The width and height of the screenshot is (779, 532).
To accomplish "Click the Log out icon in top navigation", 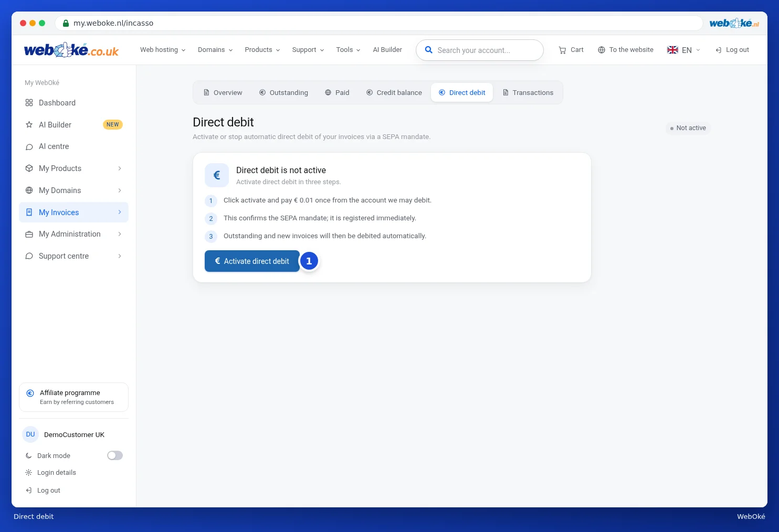I will point(719,50).
